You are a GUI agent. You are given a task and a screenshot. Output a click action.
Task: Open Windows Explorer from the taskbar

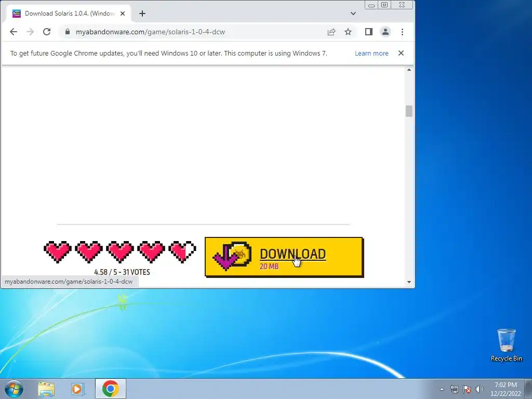(x=46, y=389)
